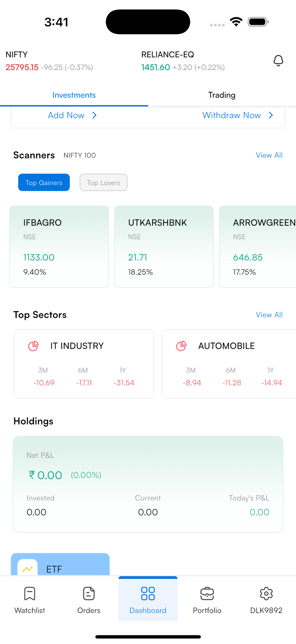Open the Orders document icon
This screenshot has height=644, width=296.
[x=89, y=593]
